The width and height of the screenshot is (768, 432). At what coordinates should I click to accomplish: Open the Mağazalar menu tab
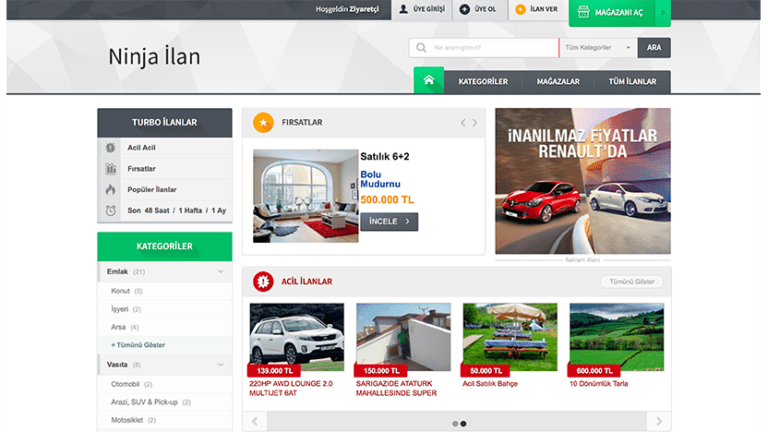click(x=558, y=82)
